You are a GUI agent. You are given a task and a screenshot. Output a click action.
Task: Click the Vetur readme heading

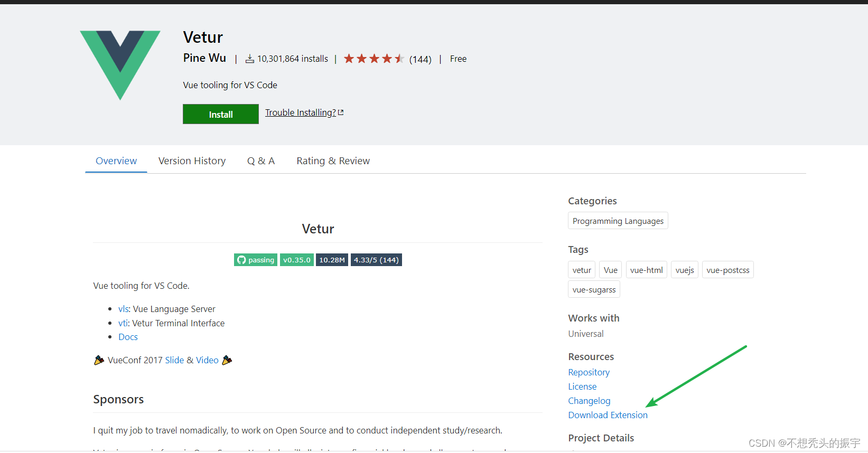(318, 229)
